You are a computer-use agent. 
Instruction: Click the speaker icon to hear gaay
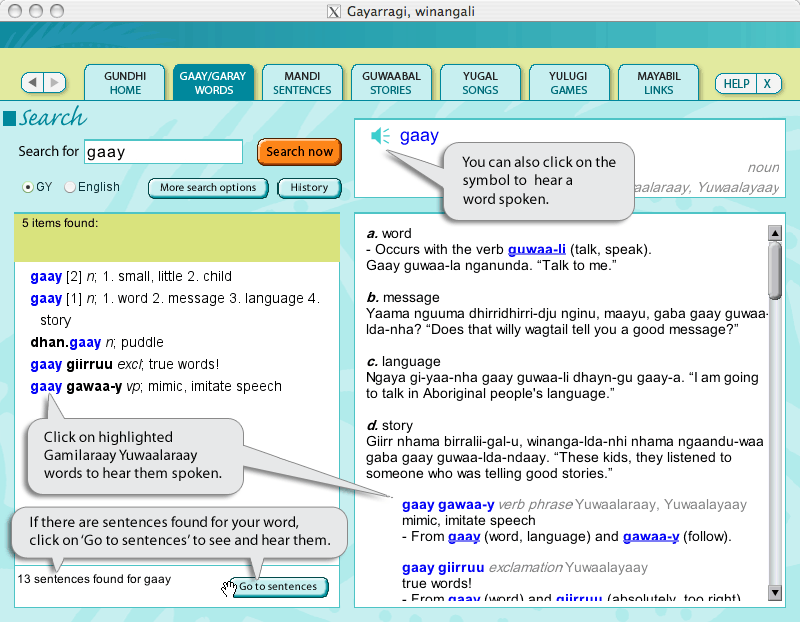[380, 136]
